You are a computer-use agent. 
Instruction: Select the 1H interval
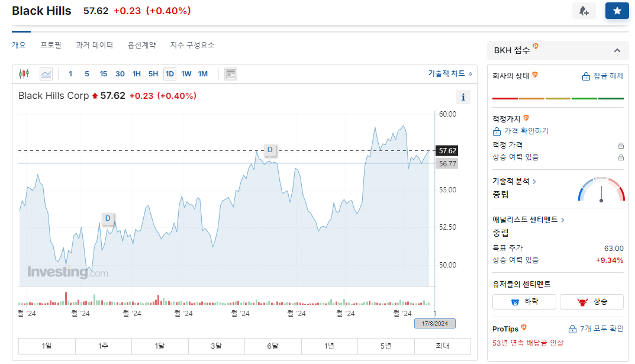point(137,74)
